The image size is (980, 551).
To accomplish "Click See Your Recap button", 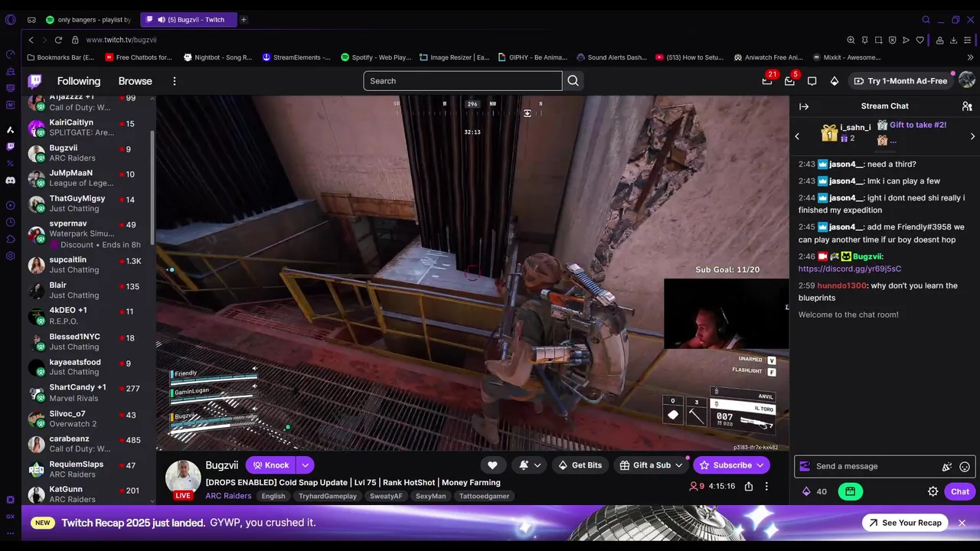I will point(903,523).
